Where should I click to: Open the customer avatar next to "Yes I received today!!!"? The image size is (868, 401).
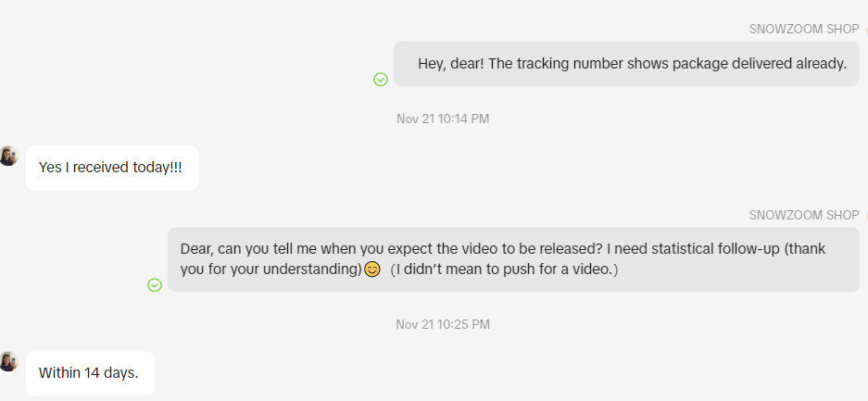[x=9, y=156]
